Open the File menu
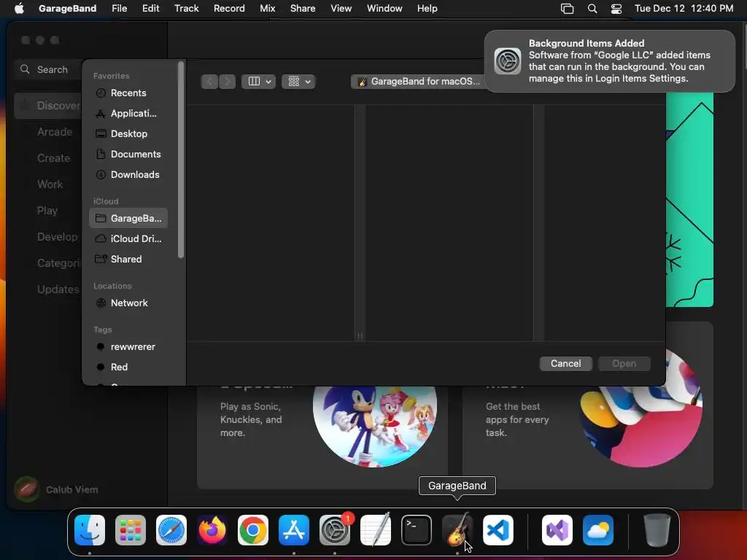Screen dimensions: 747x560 tap(119, 9)
